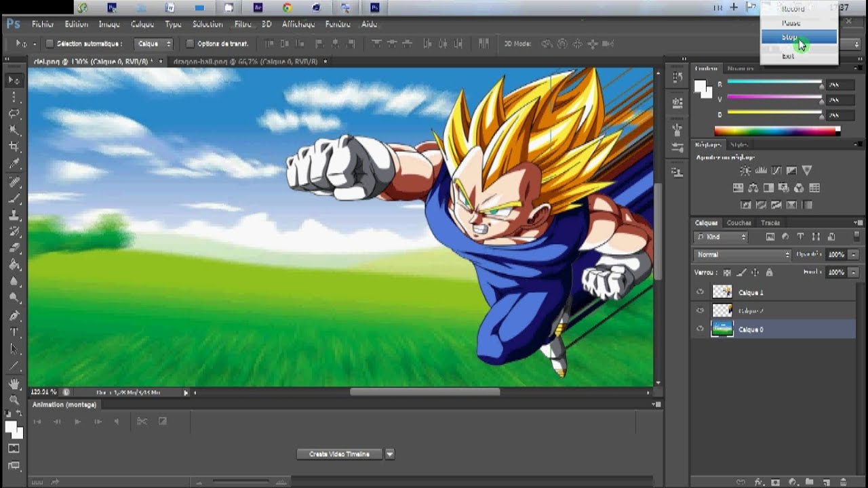
Task: Click the canvas horizontal scrollbar
Action: pyautogui.click(x=425, y=392)
